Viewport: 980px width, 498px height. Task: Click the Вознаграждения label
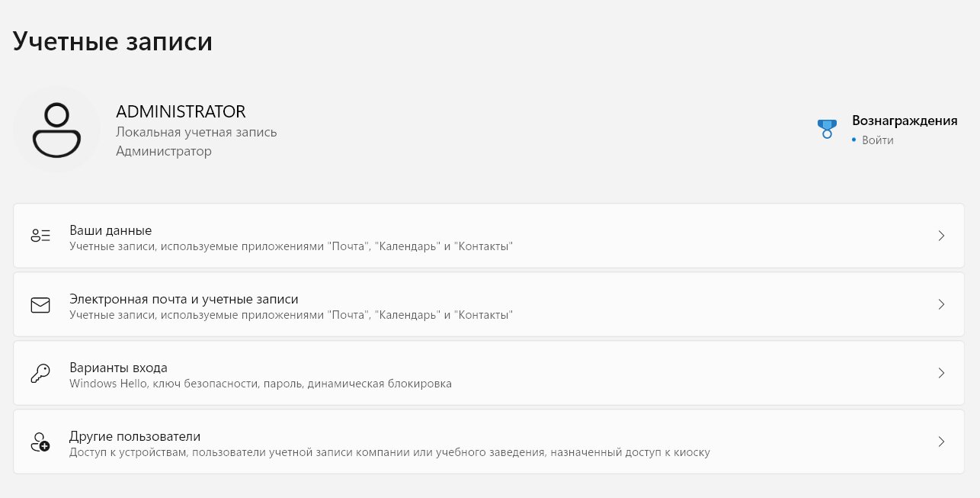pos(905,120)
